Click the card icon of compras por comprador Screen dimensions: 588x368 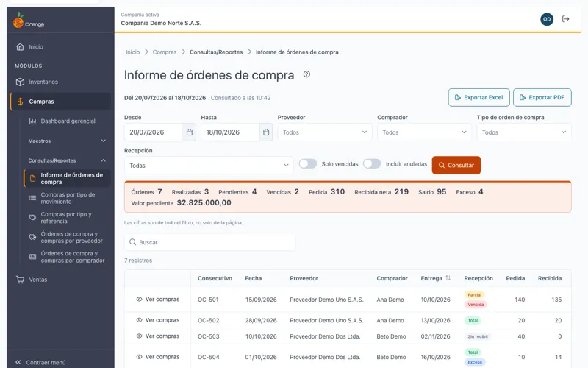tap(32, 257)
